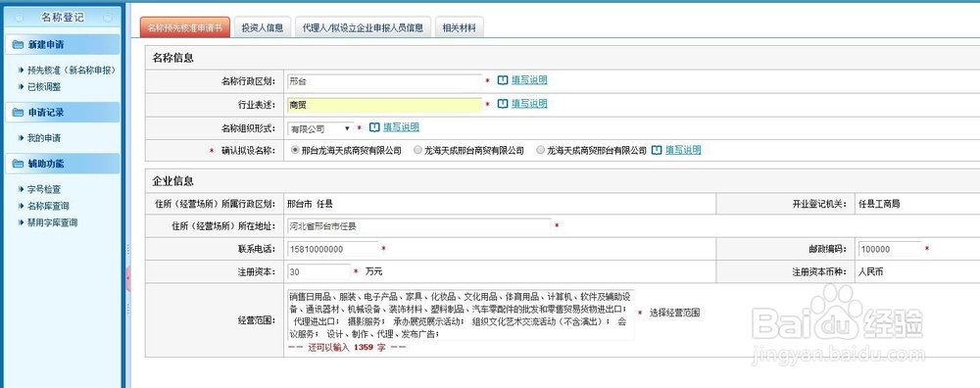Screen dimensions: 980x388
Task: Click arrow icon beside 字号检查
Action: [x=22, y=189]
